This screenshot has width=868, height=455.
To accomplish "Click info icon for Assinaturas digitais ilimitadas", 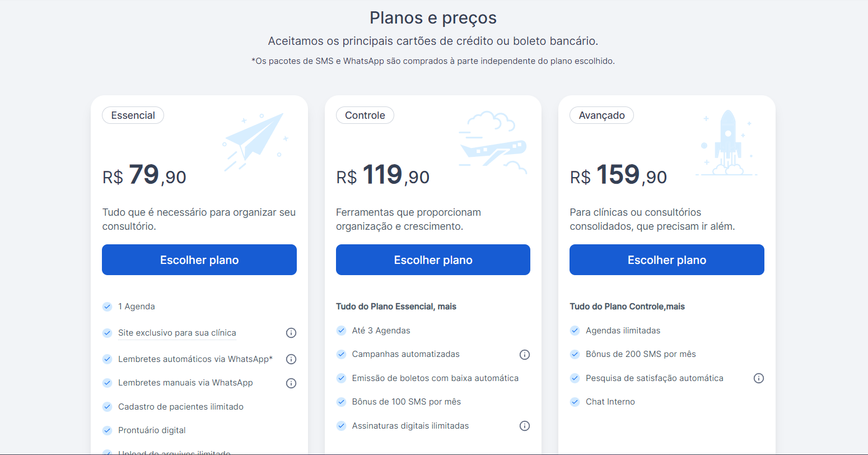I will tap(525, 426).
